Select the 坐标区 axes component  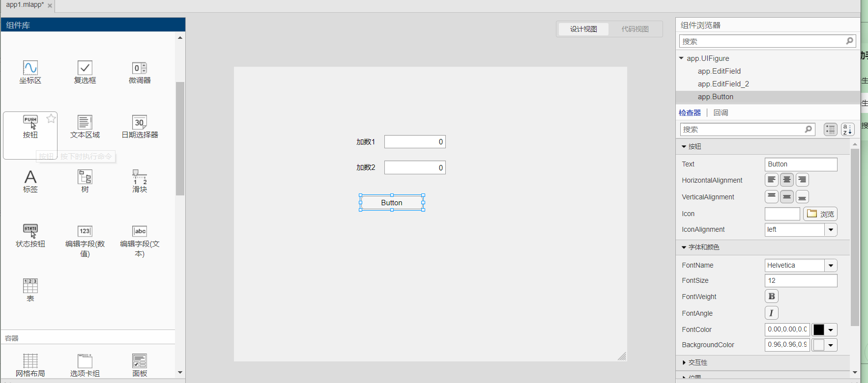click(30, 72)
